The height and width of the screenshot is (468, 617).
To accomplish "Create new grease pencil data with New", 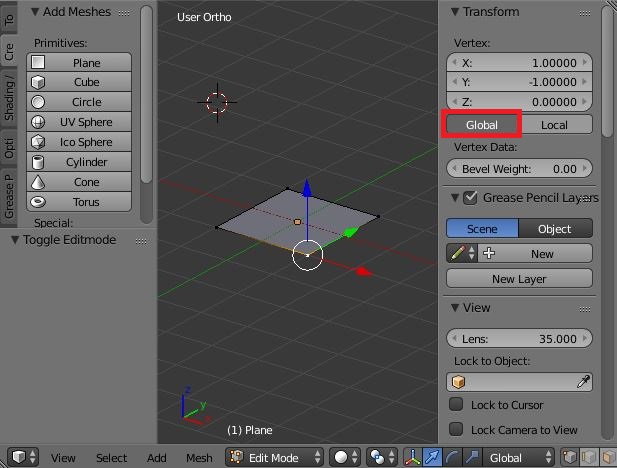I will point(535,253).
